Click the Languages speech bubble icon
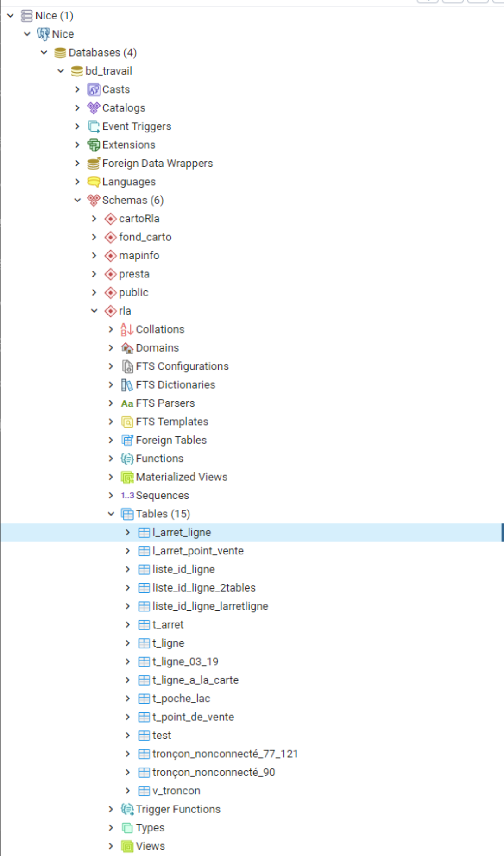The width and height of the screenshot is (504, 856). click(94, 182)
